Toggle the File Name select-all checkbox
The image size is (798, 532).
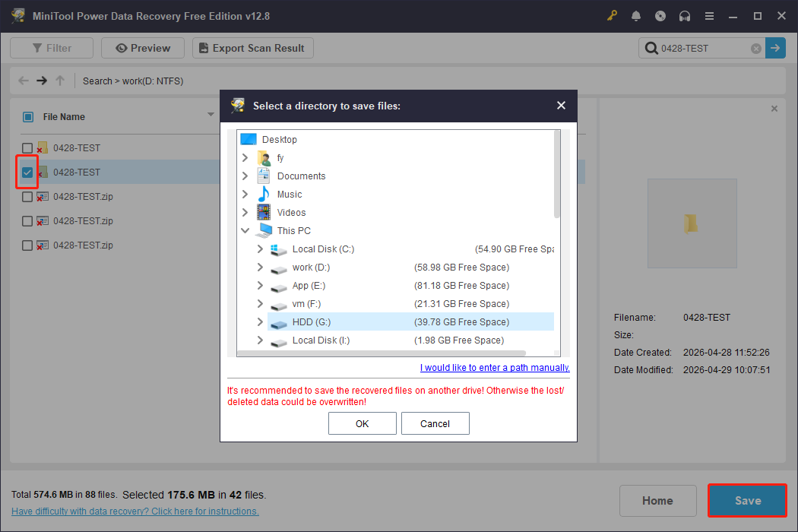pyautogui.click(x=28, y=117)
